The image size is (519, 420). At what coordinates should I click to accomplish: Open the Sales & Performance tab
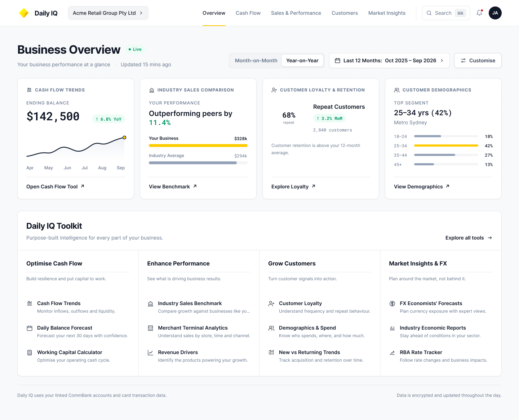coord(296,13)
